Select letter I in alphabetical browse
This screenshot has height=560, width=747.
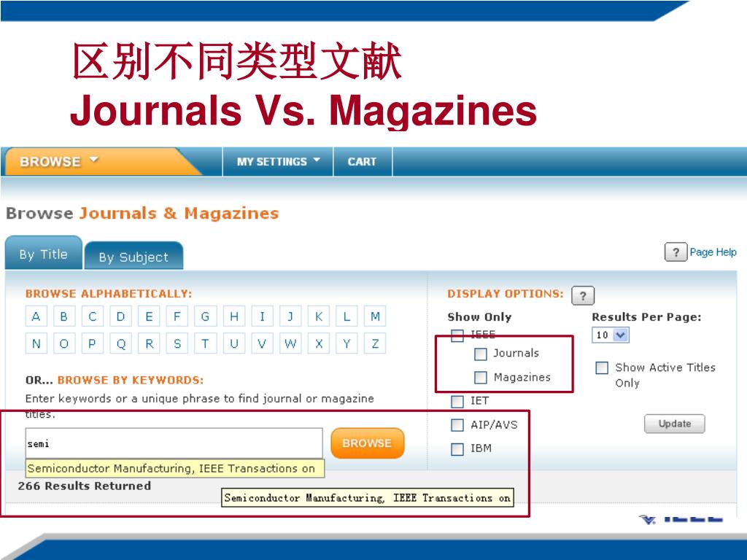click(262, 316)
